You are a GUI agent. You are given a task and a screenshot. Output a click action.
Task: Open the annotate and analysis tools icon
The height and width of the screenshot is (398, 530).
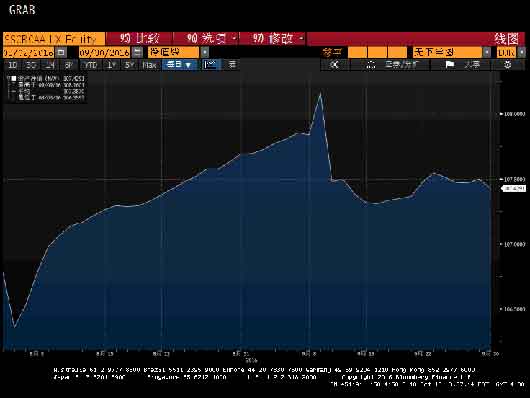point(371,64)
